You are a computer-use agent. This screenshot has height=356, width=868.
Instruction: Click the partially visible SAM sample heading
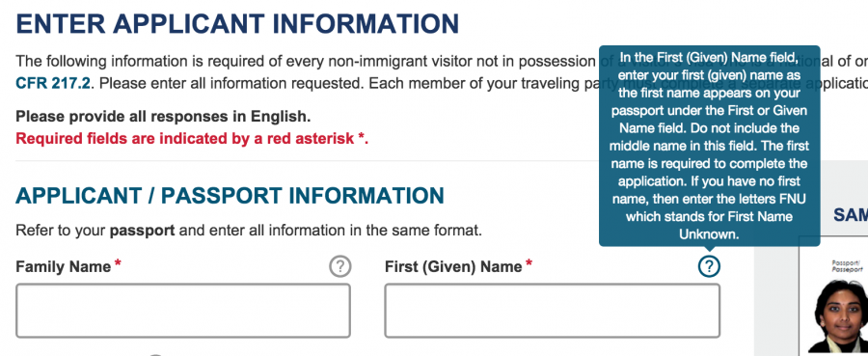coord(851,215)
